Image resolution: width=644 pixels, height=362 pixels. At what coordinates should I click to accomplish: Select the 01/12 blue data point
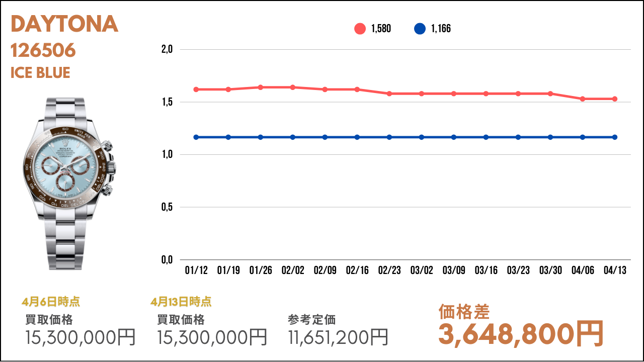(196, 137)
